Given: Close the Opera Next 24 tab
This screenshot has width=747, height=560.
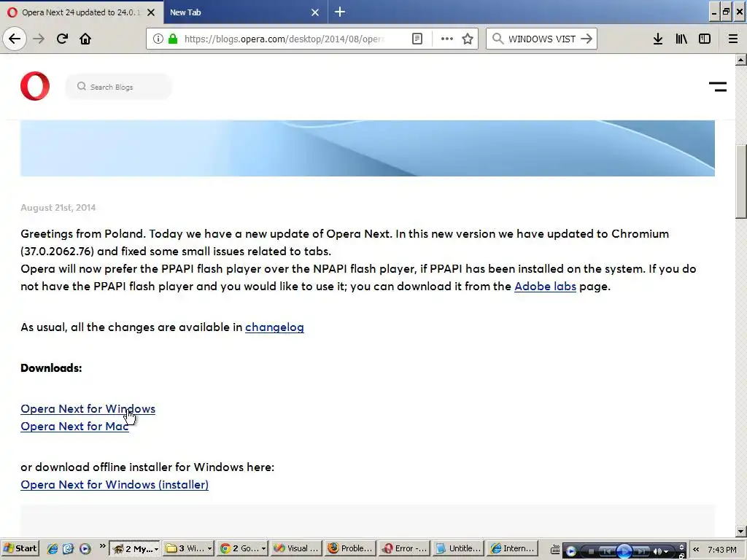Looking at the screenshot, I should coord(151,12).
